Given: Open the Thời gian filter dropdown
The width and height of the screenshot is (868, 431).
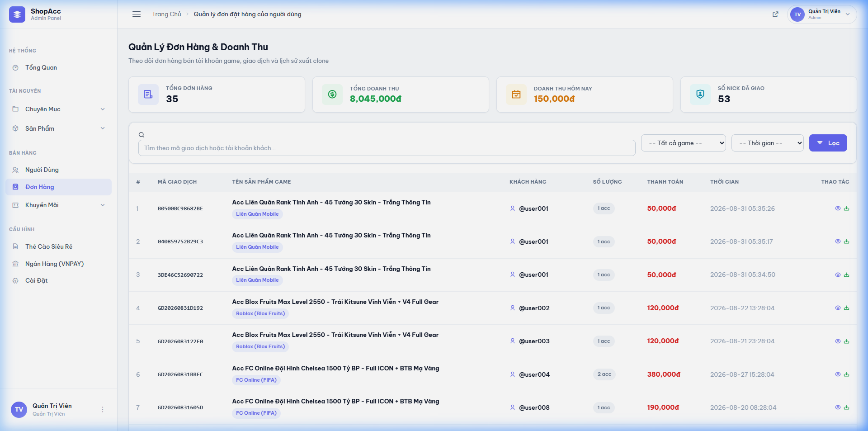Looking at the screenshot, I should point(767,143).
